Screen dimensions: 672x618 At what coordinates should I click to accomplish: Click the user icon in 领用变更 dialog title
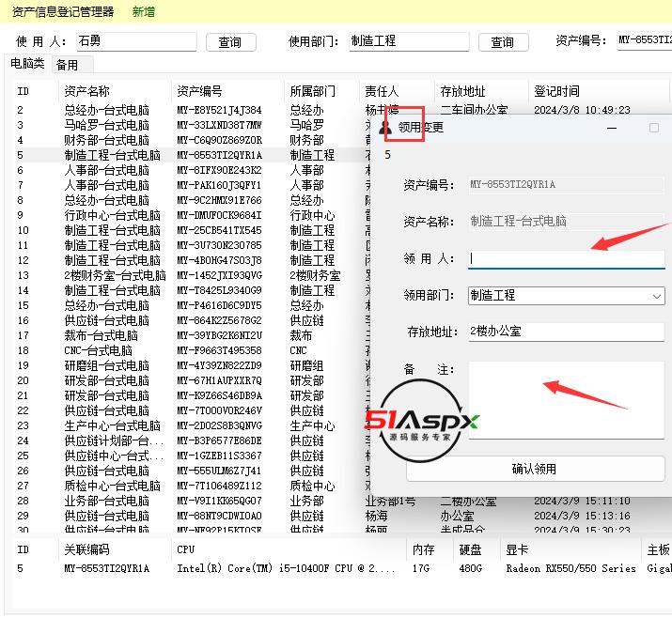click(385, 127)
